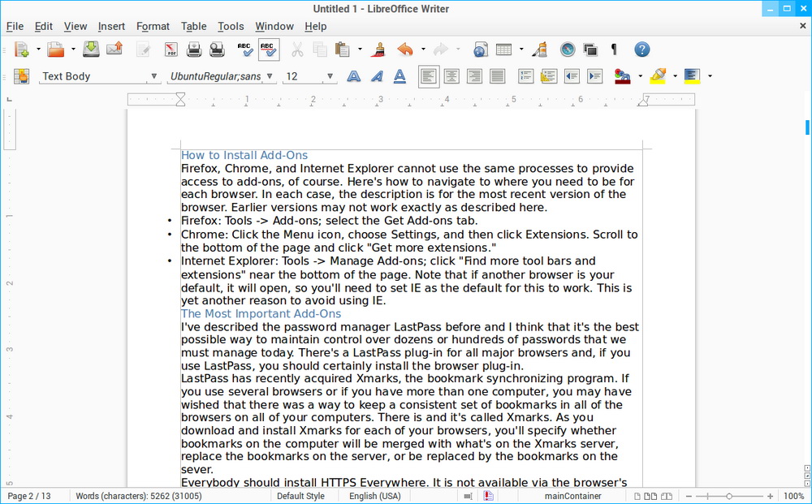812x504 pixels.
Task: Redo using the greyed arrow icon
Action: (x=440, y=50)
